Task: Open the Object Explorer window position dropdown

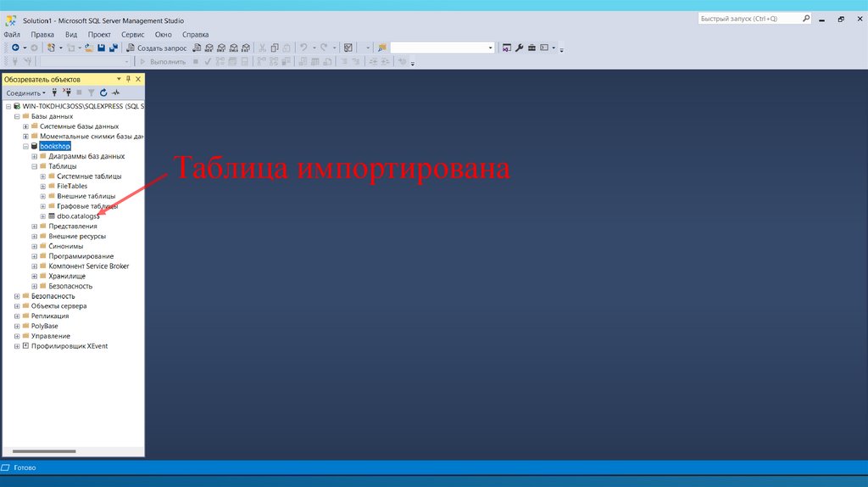Action: (119, 79)
